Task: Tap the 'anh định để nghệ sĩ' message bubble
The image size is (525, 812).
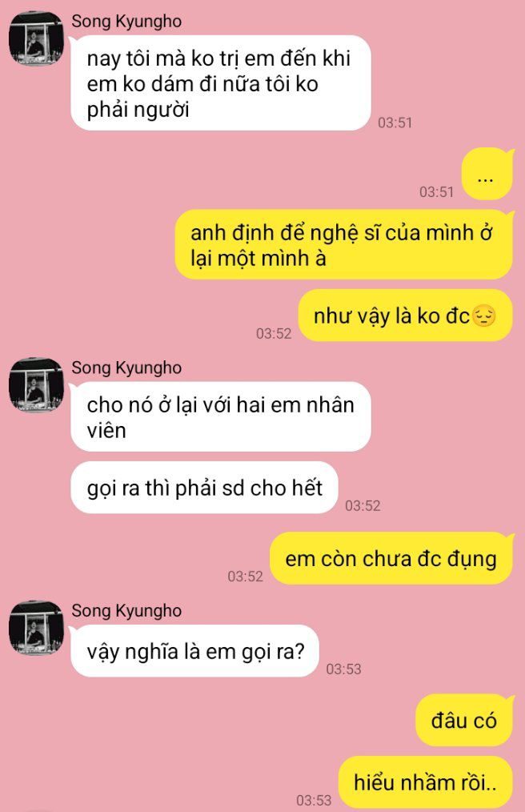Action: pos(344,244)
